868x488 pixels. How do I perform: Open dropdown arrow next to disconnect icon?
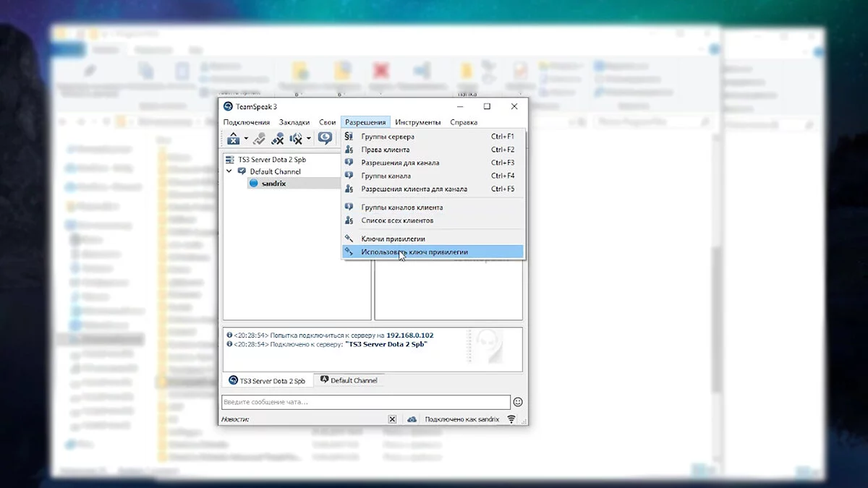pyautogui.click(x=246, y=138)
